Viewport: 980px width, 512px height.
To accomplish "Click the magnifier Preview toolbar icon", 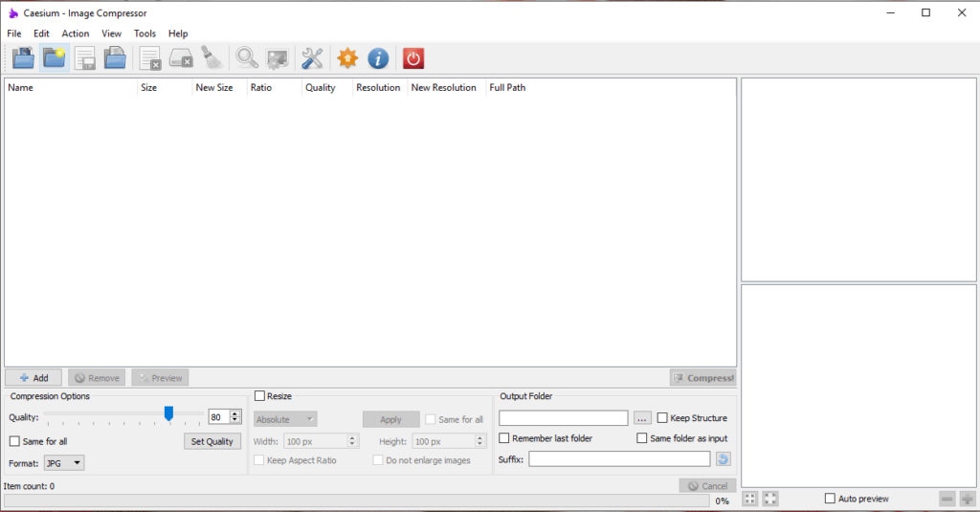I will (247, 58).
